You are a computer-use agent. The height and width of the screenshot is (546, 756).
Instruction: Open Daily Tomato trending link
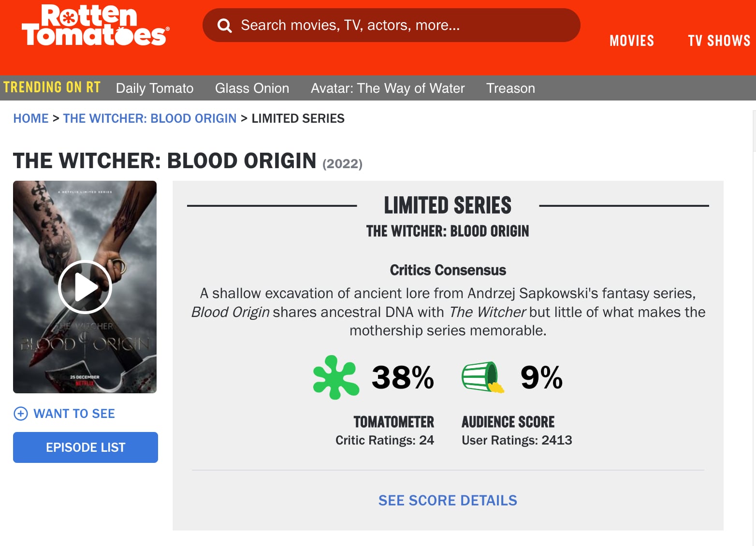click(x=155, y=88)
